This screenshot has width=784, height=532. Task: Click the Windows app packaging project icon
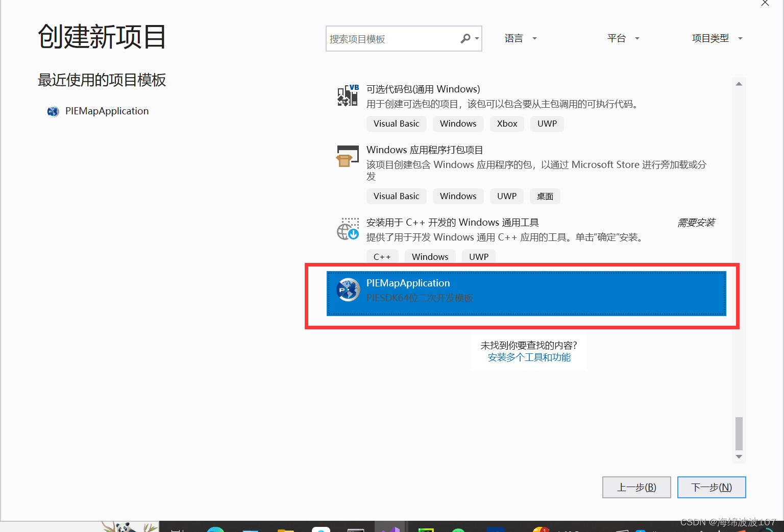click(x=348, y=156)
